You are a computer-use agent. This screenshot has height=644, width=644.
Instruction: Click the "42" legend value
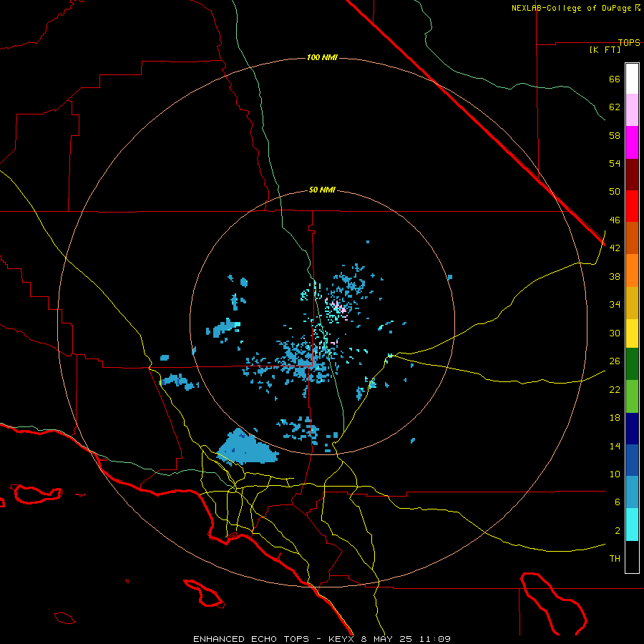tap(615, 248)
